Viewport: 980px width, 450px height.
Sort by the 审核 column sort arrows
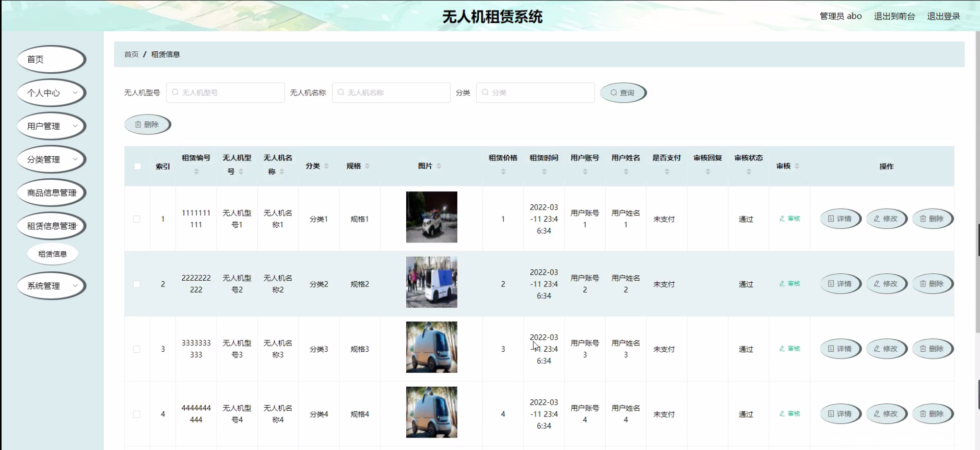[797, 166]
